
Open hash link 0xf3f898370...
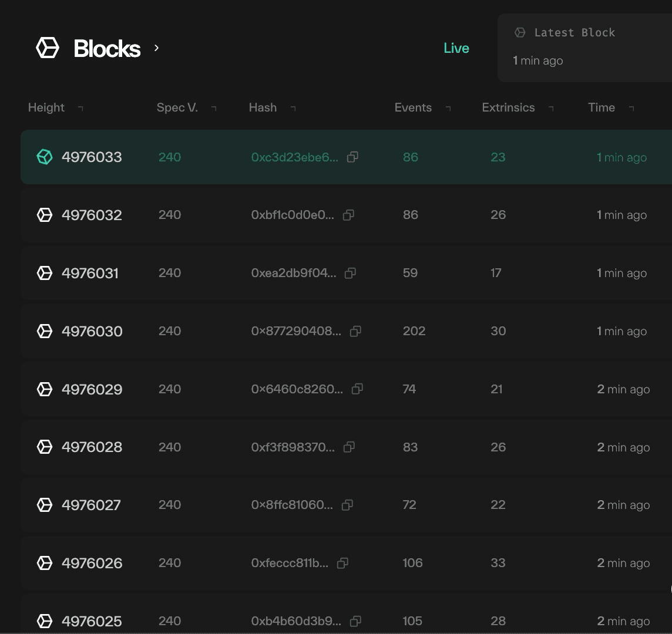(293, 447)
